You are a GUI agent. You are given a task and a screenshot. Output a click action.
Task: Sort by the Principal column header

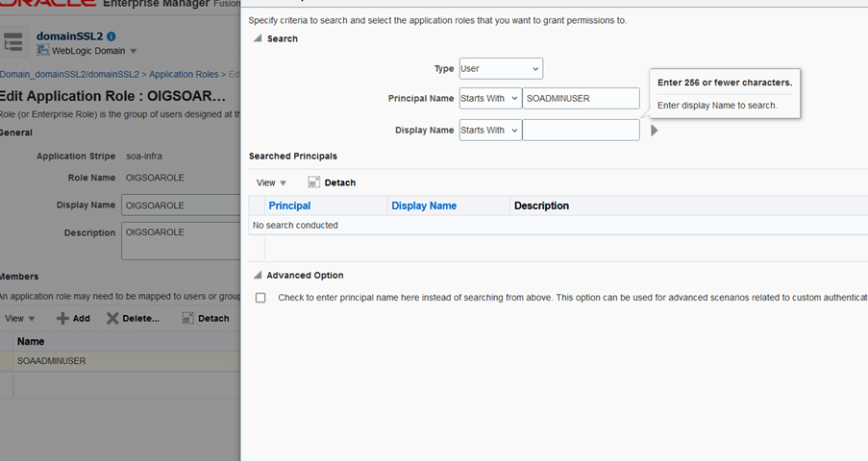[289, 206]
